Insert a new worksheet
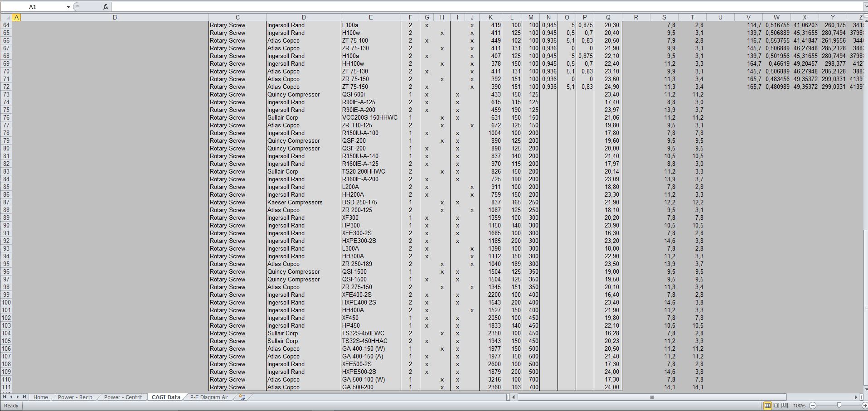 coord(242,397)
